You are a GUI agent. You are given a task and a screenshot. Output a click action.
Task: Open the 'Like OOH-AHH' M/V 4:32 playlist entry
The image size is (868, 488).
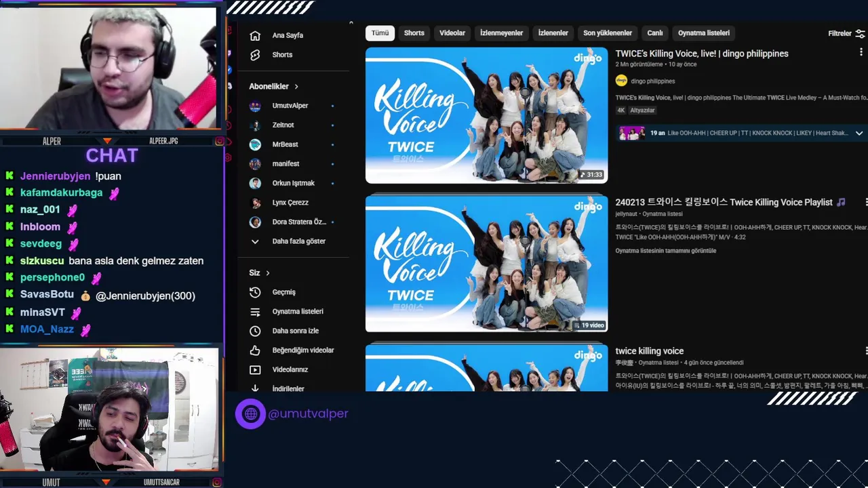680,237
